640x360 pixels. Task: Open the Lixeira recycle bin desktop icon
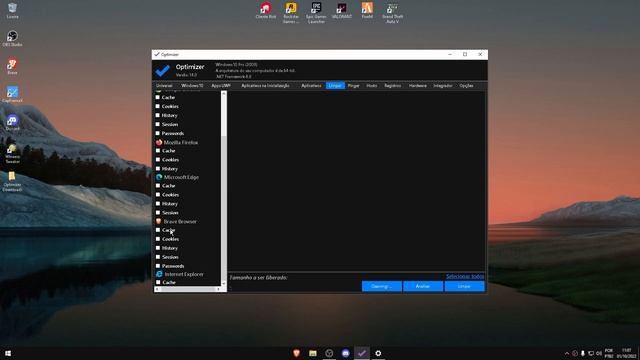tap(12, 11)
